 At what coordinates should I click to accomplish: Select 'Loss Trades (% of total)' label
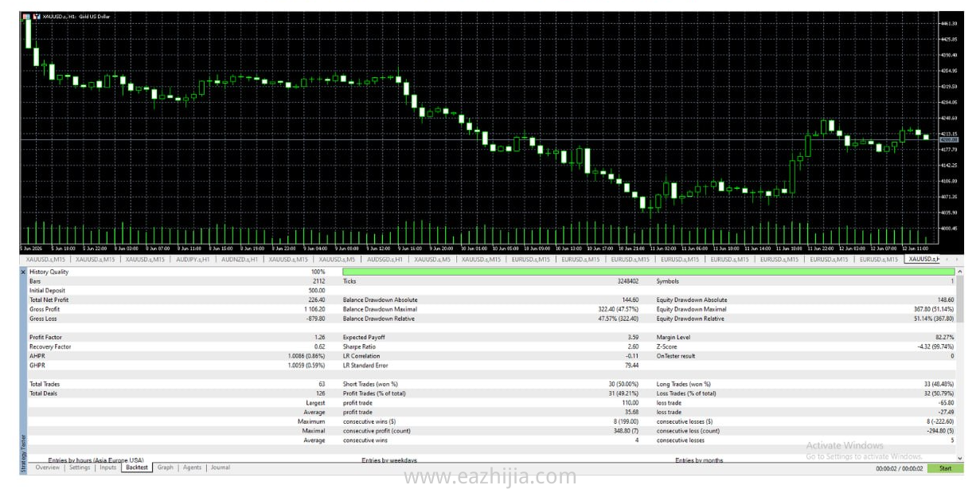coord(686,393)
